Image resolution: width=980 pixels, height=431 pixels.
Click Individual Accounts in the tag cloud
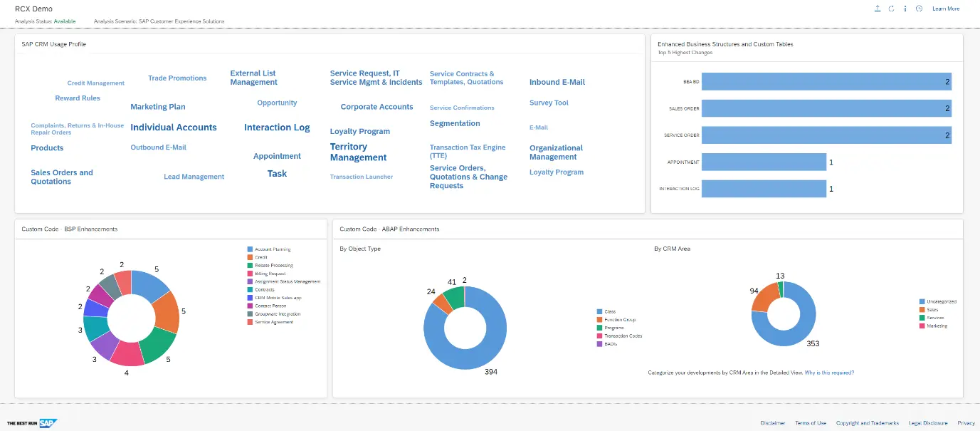point(174,128)
